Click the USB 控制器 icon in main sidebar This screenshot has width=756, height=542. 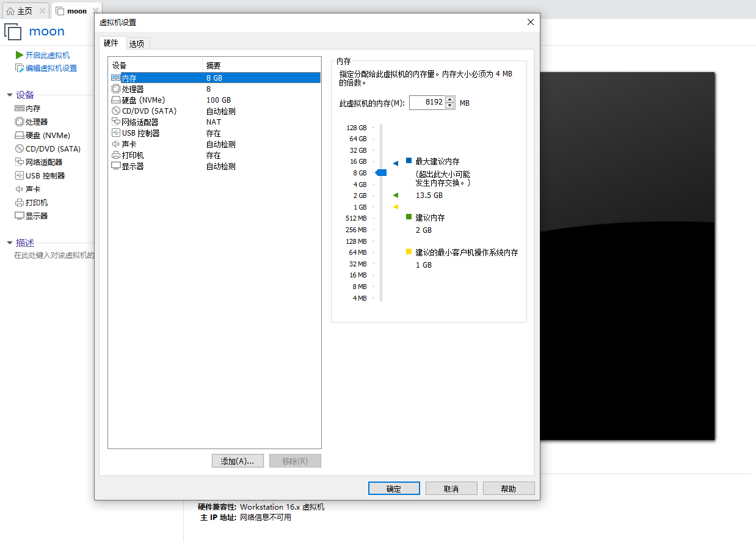[20, 175]
